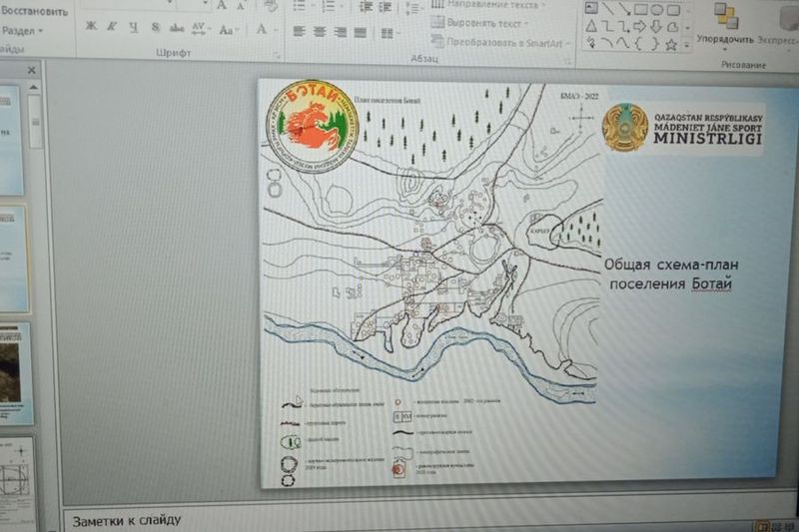Toggle italic (К) formatting
799x532 pixels.
111,27
